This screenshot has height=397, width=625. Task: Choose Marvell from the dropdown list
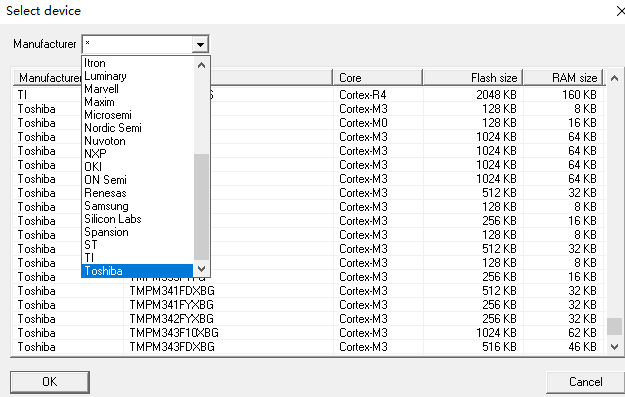pos(137,89)
